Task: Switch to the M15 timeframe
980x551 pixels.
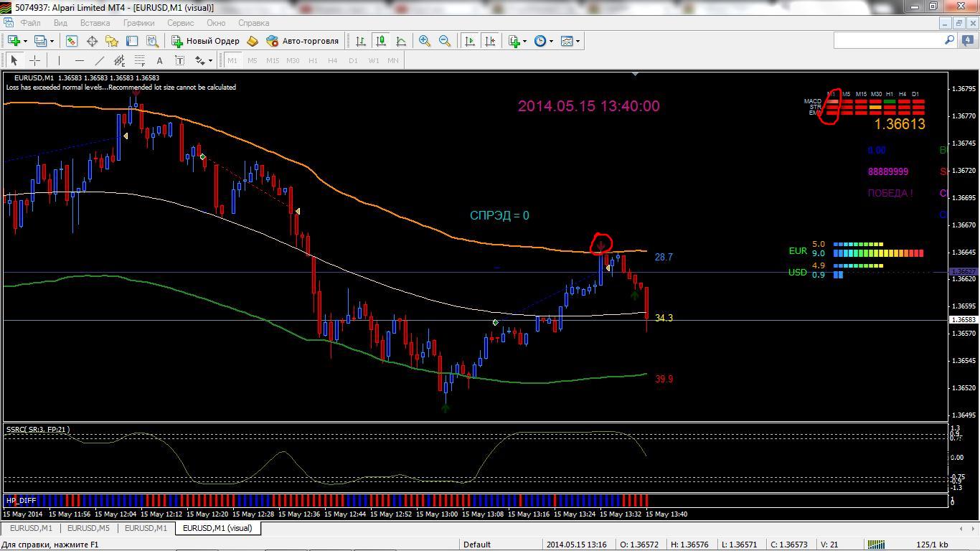Action: pyautogui.click(x=272, y=60)
